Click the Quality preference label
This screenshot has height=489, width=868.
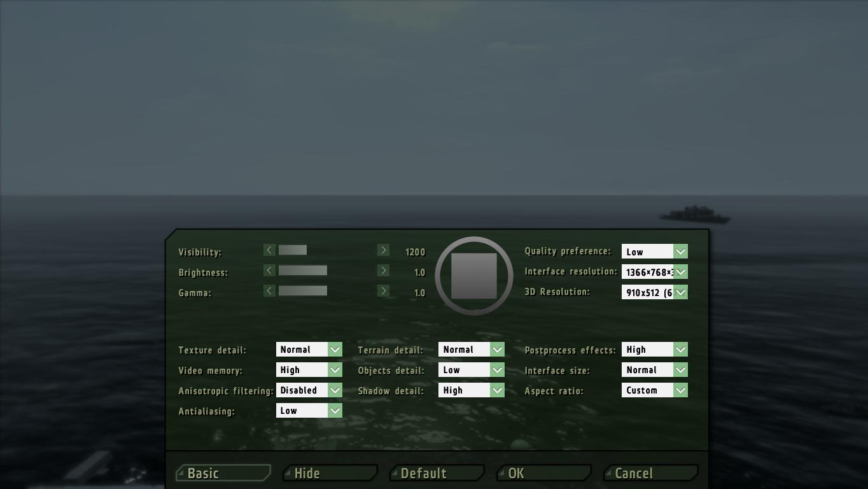(568, 251)
